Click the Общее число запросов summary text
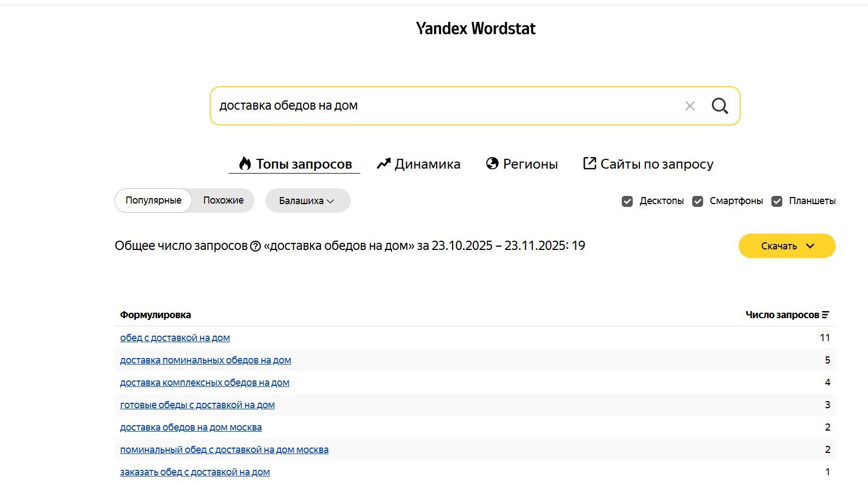The width and height of the screenshot is (868, 483). (x=350, y=246)
